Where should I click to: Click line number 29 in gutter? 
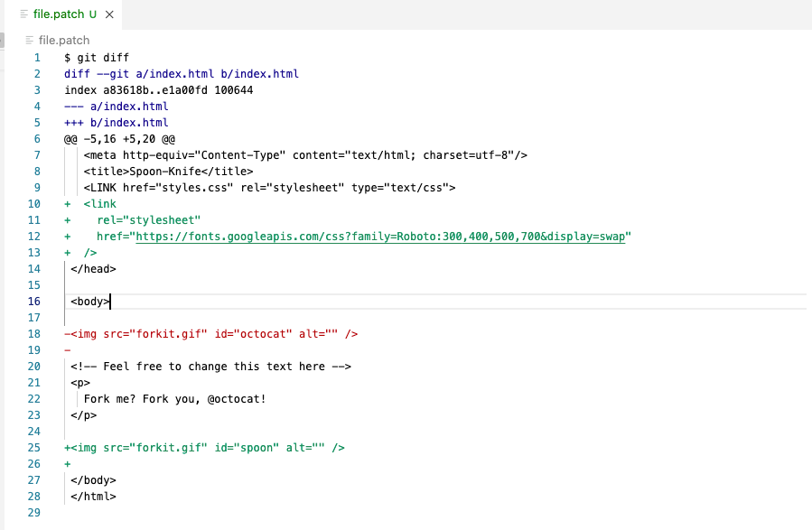(x=34, y=513)
